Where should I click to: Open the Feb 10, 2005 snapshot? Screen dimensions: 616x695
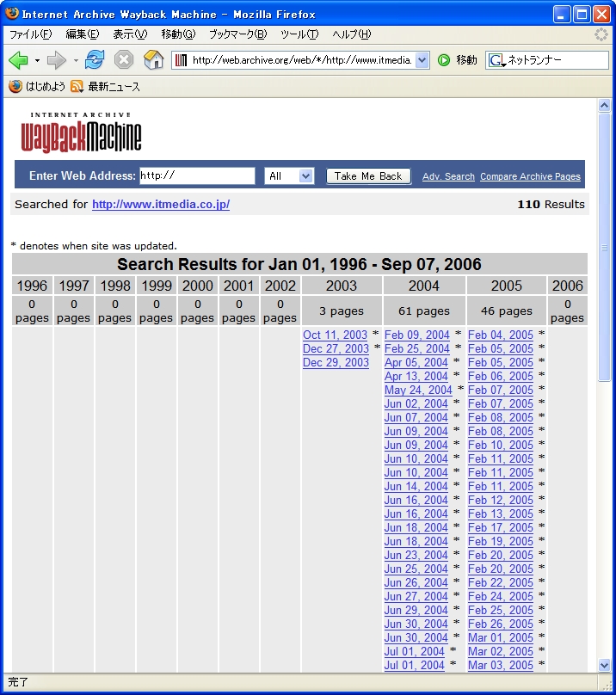click(500, 445)
